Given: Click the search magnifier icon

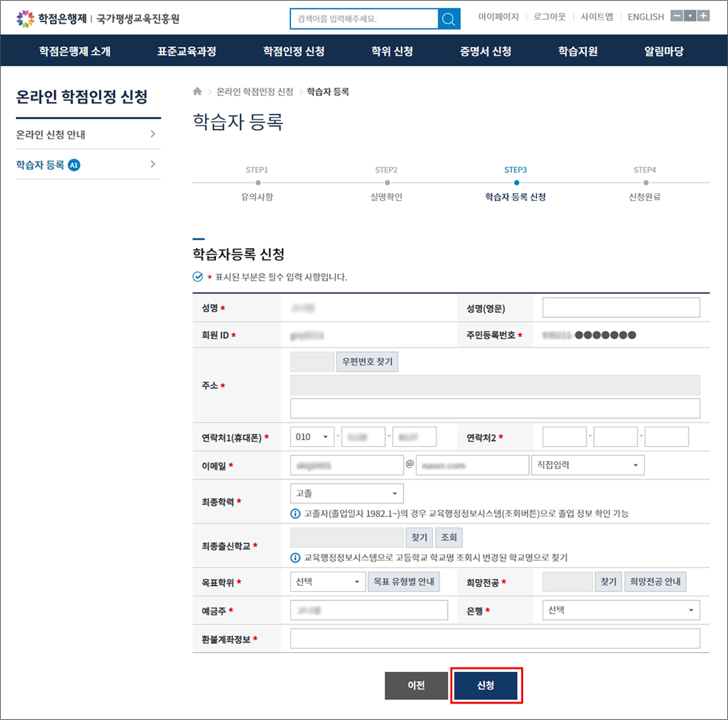Looking at the screenshot, I should click(448, 19).
